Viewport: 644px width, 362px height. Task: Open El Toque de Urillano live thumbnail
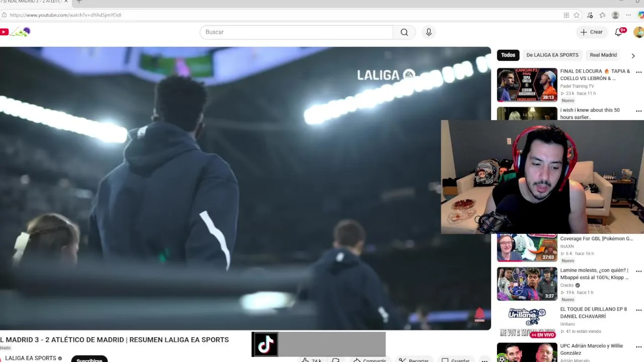click(527, 322)
